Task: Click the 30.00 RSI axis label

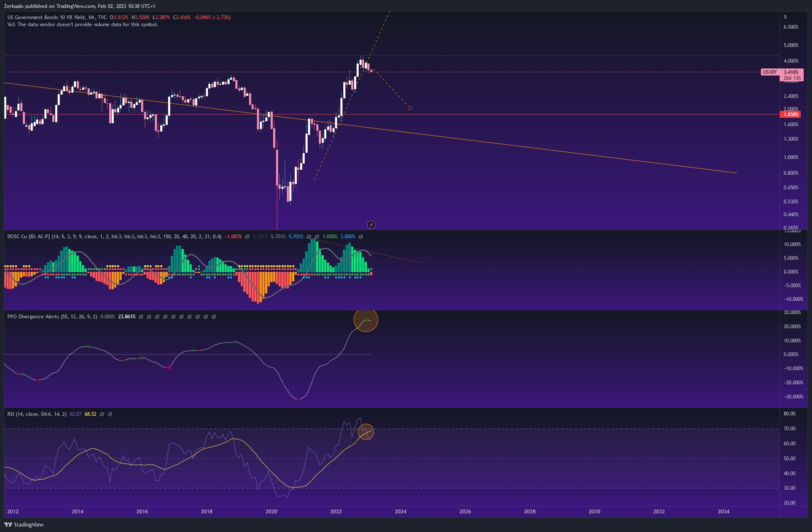Action: (789, 488)
